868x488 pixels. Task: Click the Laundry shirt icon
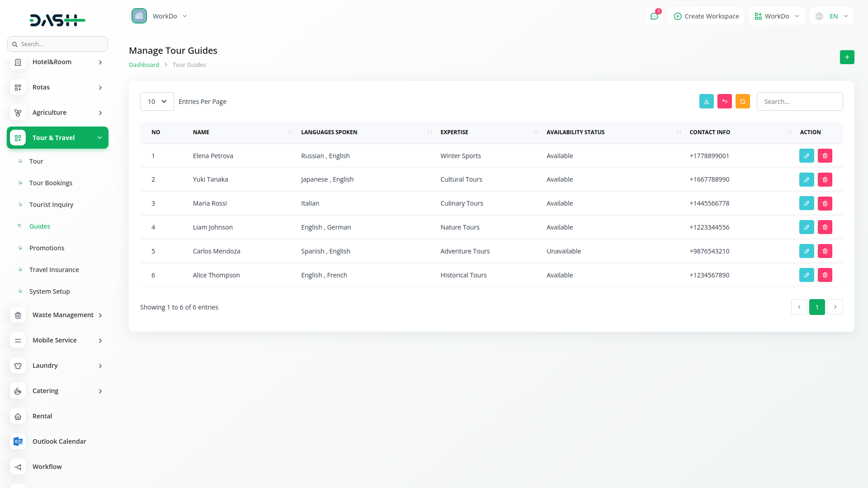coord(18,366)
